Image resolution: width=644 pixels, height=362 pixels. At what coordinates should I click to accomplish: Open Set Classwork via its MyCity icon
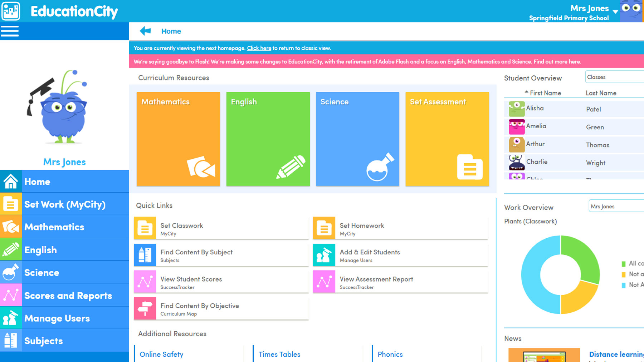(145, 227)
